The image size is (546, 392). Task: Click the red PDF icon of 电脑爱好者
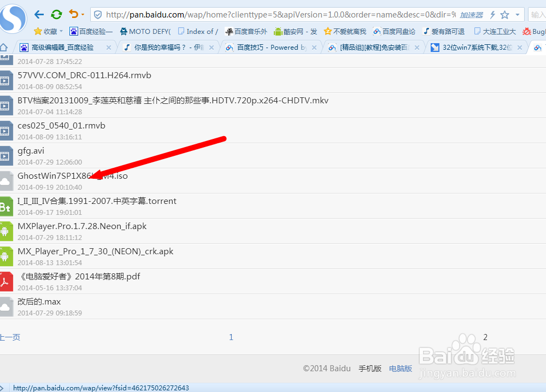pos(6,282)
